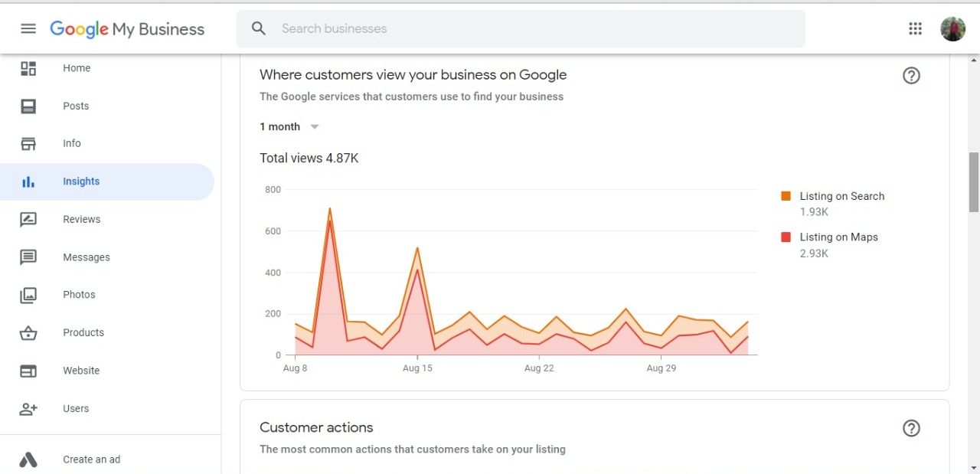Open the Website section label

(81, 371)
